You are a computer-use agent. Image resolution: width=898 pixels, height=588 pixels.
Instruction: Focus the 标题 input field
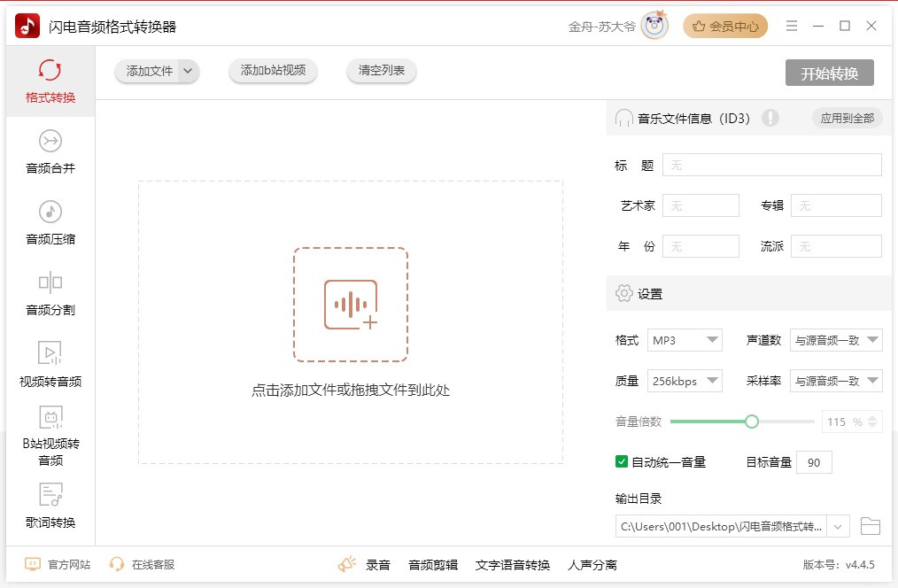point(772,165)
